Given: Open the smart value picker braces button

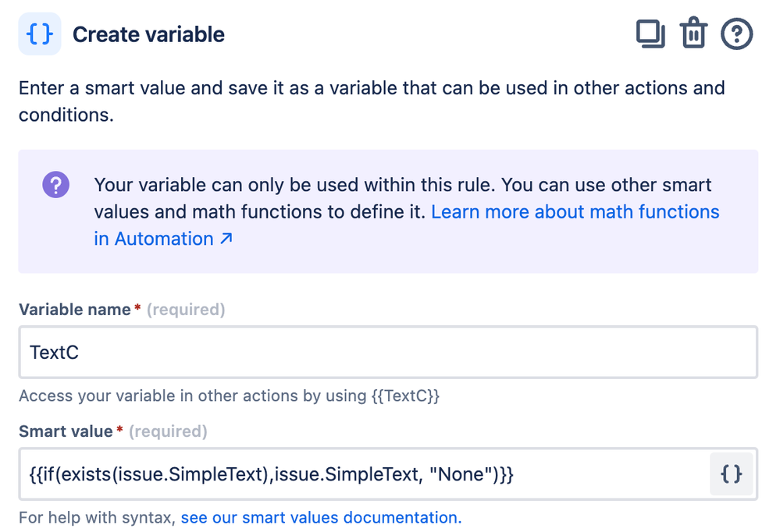Looking at the screenshot, I should pos(731,473).
